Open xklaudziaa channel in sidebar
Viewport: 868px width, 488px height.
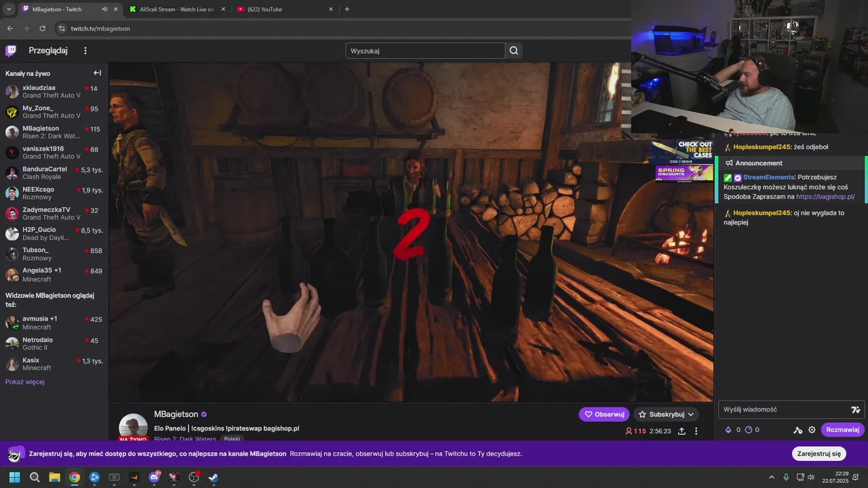(x=54, y=92)
